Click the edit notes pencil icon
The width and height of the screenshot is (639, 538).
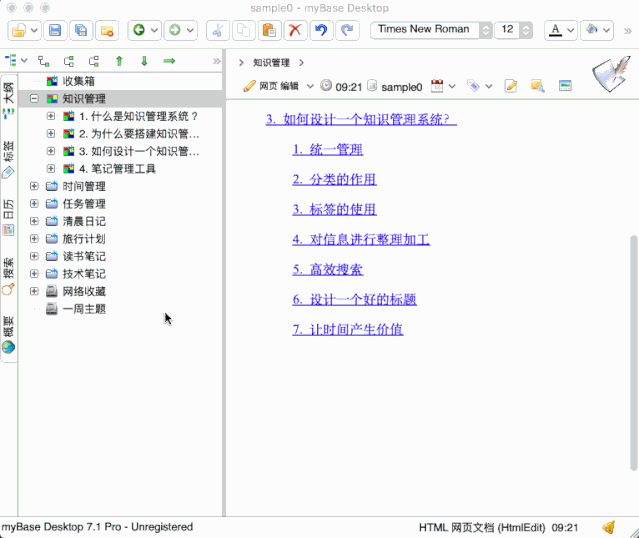(x=511, y=86)
